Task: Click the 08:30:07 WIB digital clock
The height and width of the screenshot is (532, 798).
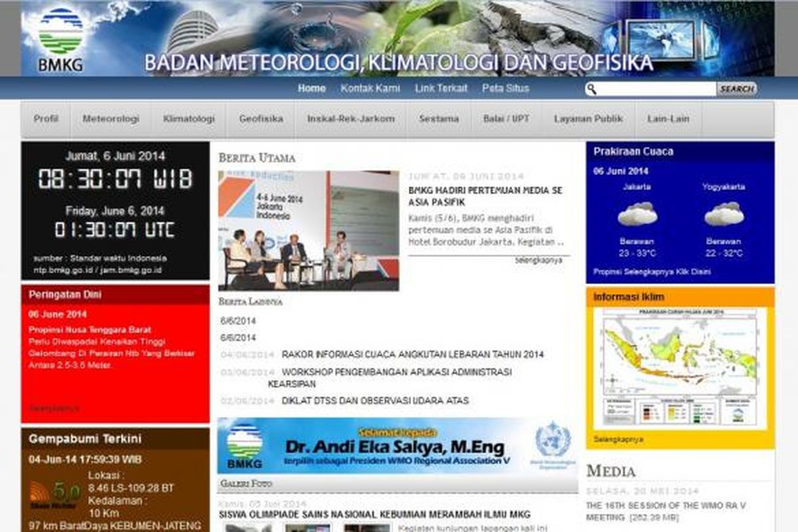Action: [115, 179]
